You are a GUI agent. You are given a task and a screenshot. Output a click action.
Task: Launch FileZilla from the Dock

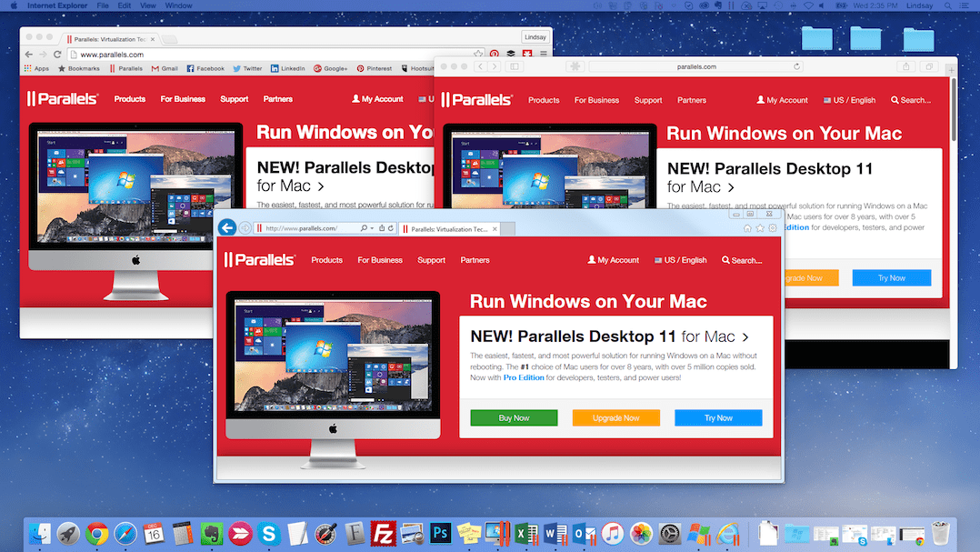pos(383,533)
